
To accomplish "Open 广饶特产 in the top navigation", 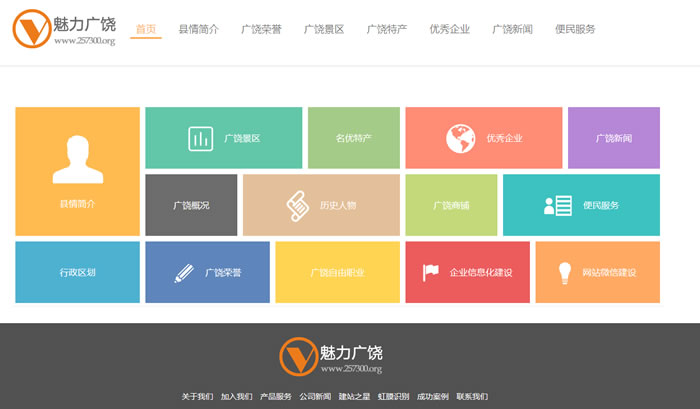I will click(386, 29).
